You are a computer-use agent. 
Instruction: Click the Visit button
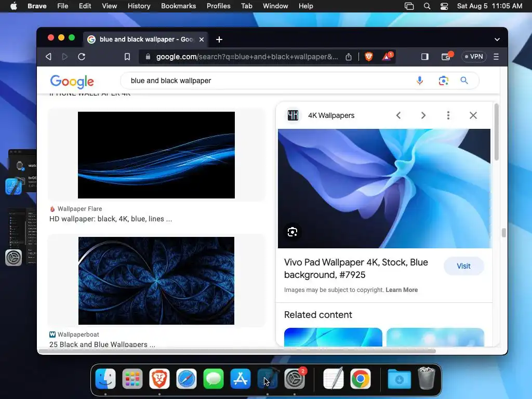click(463, 266)
